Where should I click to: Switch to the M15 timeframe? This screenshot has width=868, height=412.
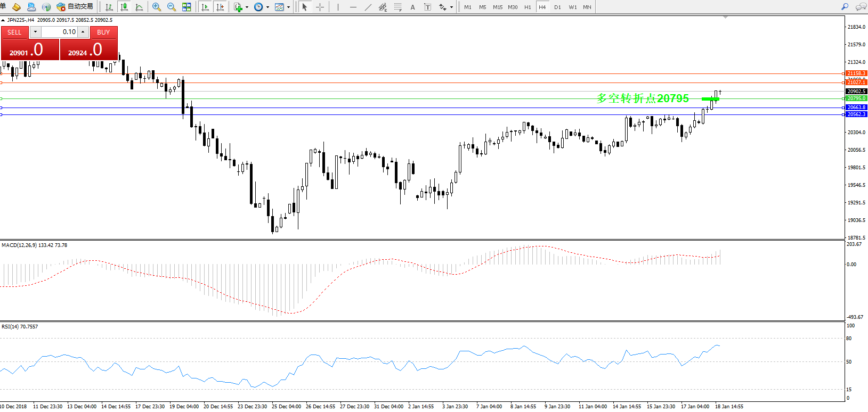click(498, 7)
